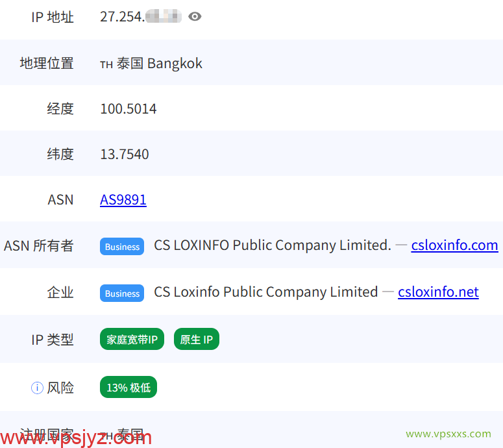
Task: Click the Business badge next to CS Loxinfo Public Company Limited
Action: (x=122, y=293)
